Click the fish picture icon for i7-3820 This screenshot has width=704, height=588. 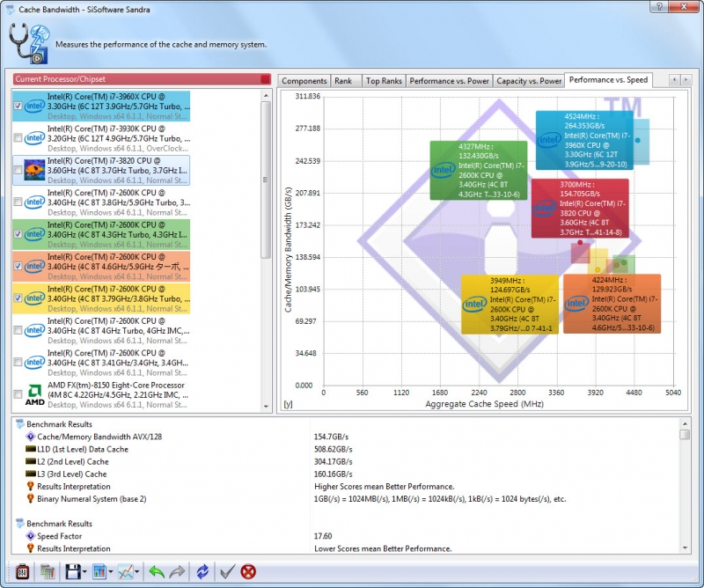point(34,170)
